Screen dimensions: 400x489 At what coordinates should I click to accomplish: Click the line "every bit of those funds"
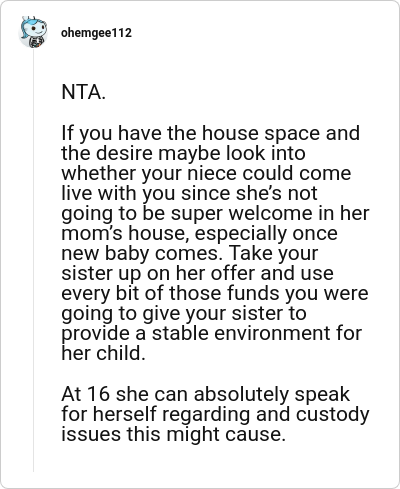215,293
